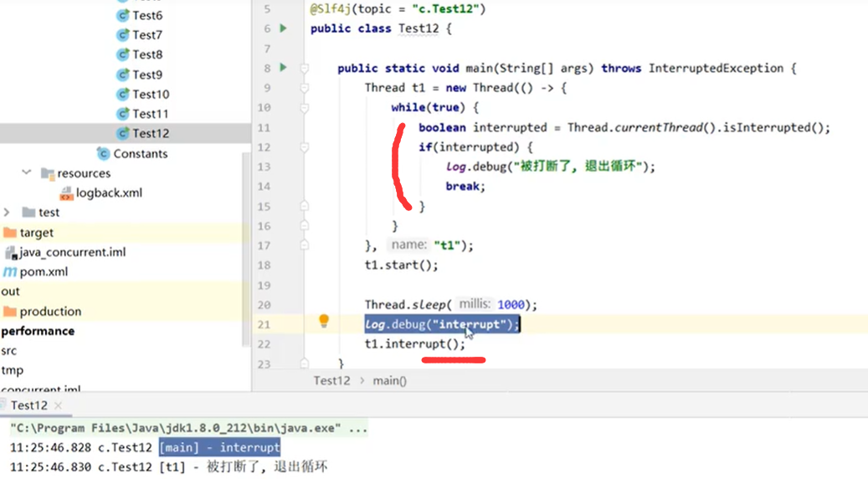Click fold end marker on line 15
The width and height of the screenshot is (868, 479).
pyautogui.click(x=304, y=206)
